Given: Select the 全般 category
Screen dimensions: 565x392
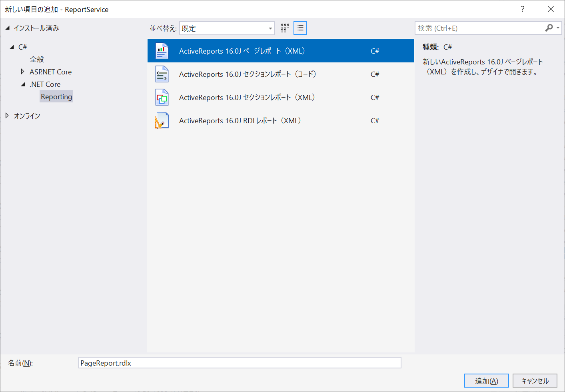Looking at the screenshot, I should 37,59.
